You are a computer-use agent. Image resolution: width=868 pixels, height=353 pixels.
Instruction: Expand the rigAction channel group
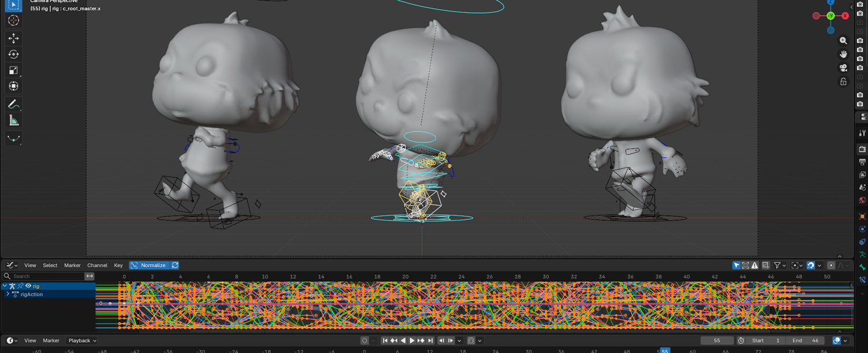pos(8,295)
